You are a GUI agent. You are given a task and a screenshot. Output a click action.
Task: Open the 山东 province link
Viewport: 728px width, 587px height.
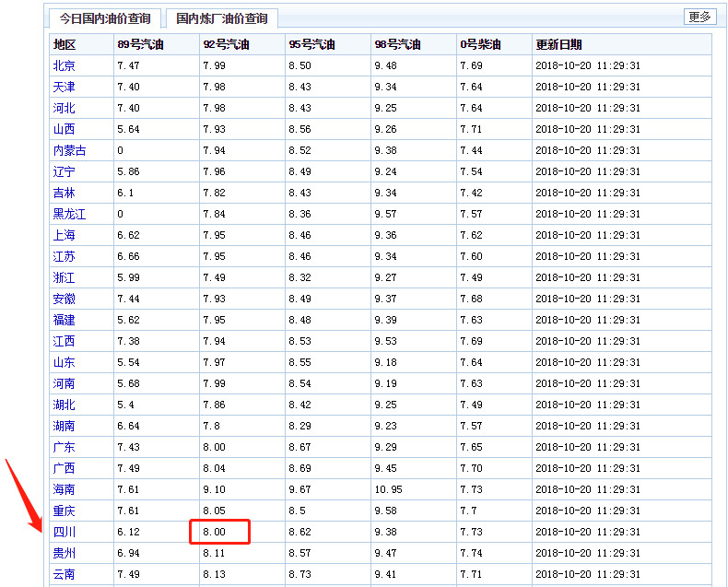[x=65, y=362]
